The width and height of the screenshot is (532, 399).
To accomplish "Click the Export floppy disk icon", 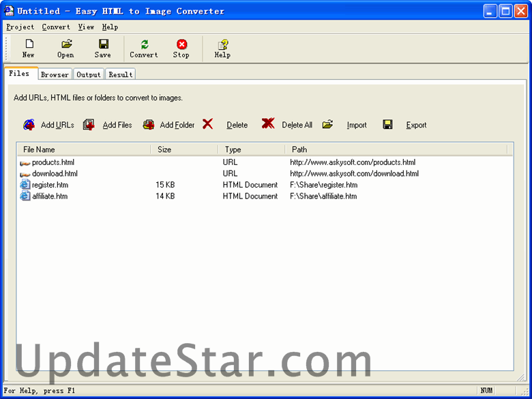I will [387, 125].
